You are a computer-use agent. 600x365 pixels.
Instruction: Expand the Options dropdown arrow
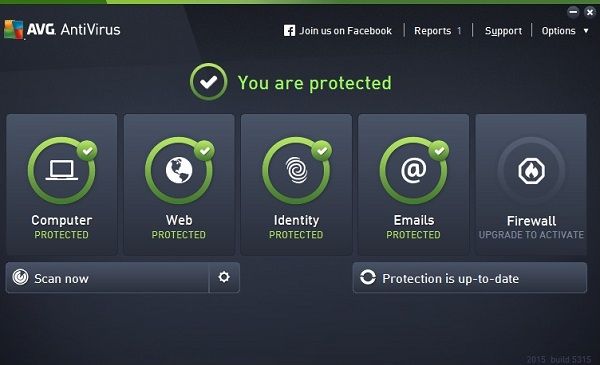pyautogui.click(x=586, y=31)
